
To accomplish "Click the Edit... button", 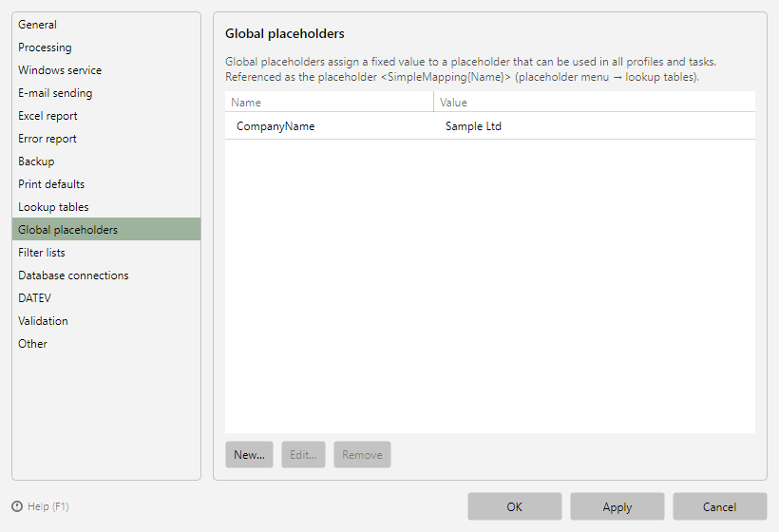I will [304, 454].
